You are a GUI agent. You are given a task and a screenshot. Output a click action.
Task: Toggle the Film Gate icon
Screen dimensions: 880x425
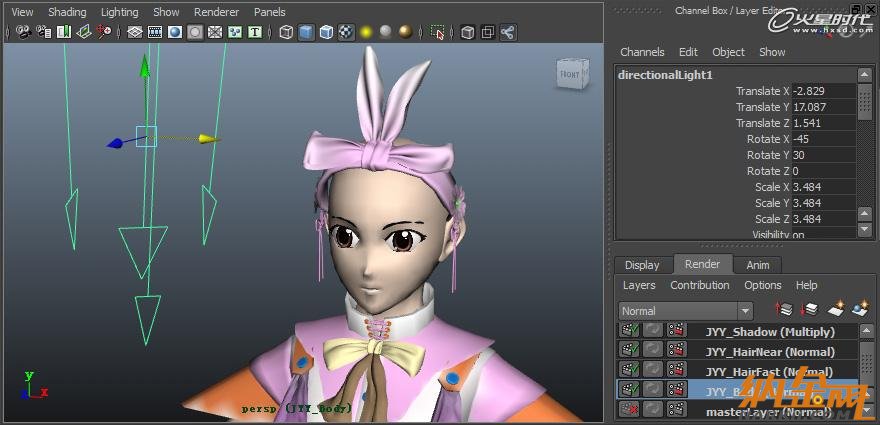(155, 32)
